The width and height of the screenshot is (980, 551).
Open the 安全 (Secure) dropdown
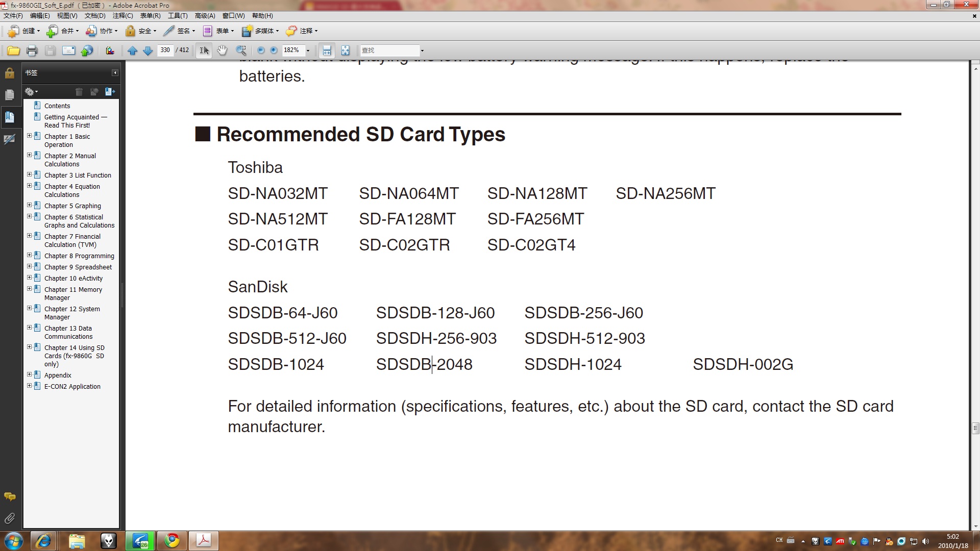tap(141, 31)
